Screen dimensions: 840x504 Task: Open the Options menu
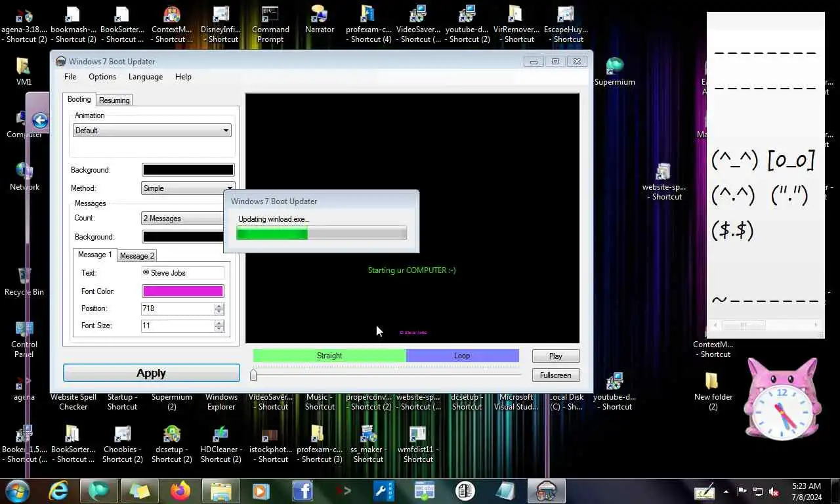coord(102,77)
